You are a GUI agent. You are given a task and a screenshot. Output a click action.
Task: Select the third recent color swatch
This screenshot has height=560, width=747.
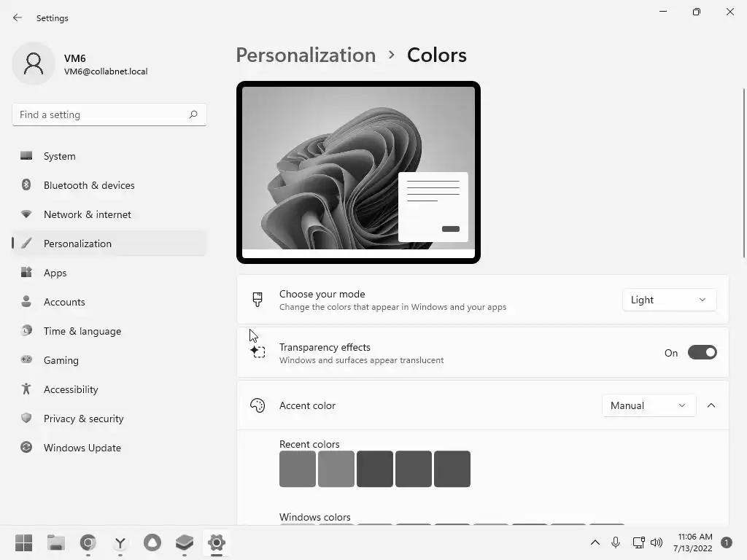pos(374,469)
